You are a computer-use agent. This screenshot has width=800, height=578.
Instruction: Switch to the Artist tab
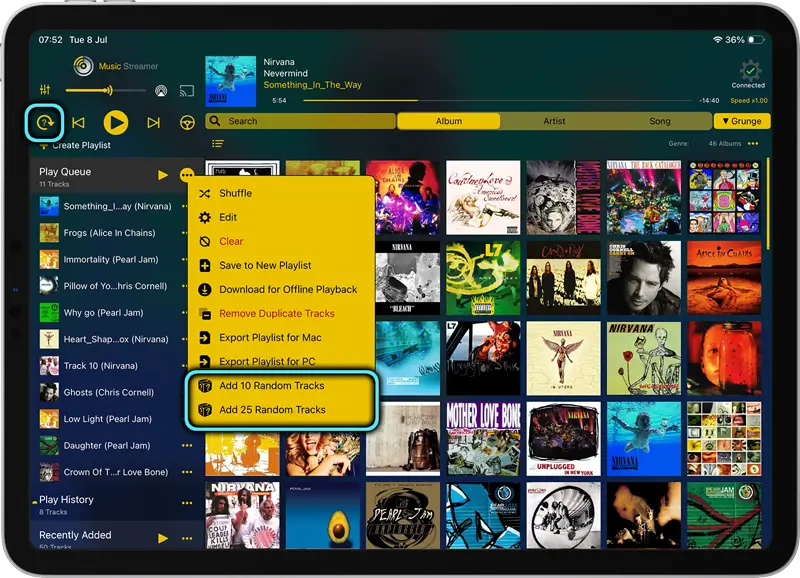pyautogui.click(x=554, y=121)
